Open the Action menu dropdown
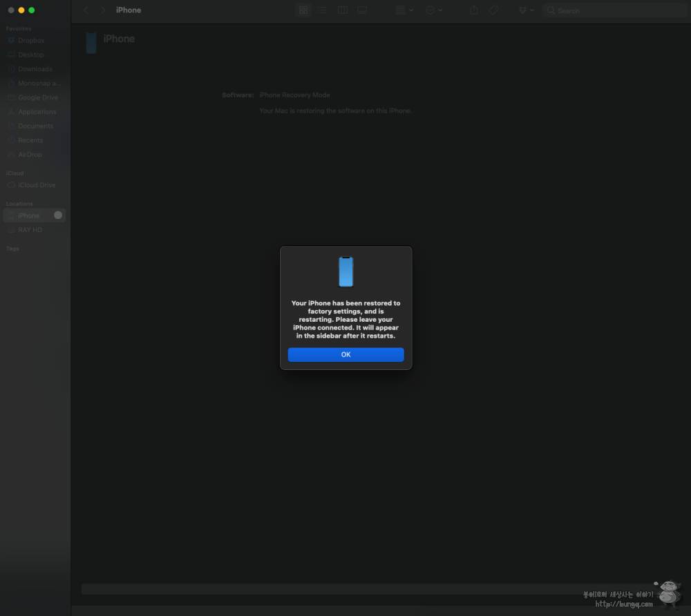This screenshot has width=691, height=616. 434,10
